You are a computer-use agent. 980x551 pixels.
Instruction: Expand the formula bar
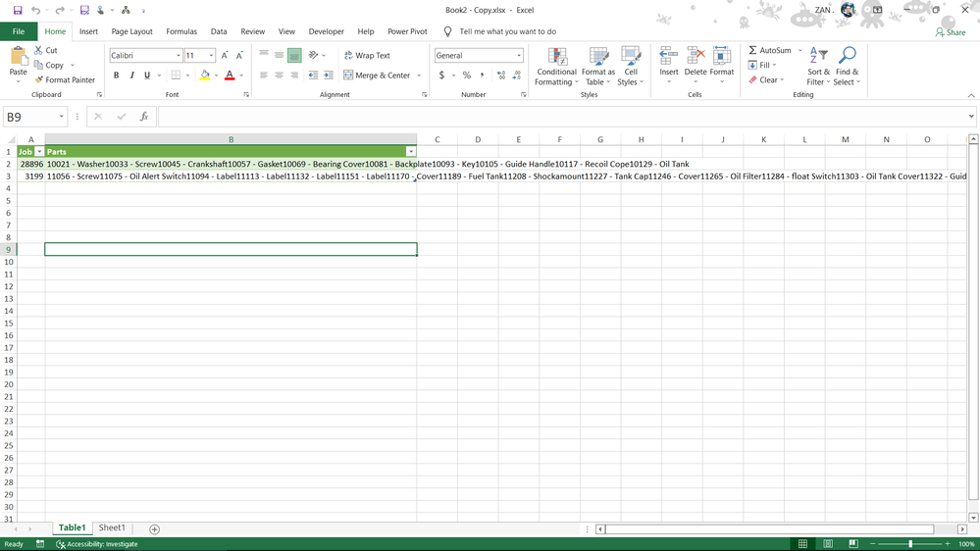pos(971,117)
